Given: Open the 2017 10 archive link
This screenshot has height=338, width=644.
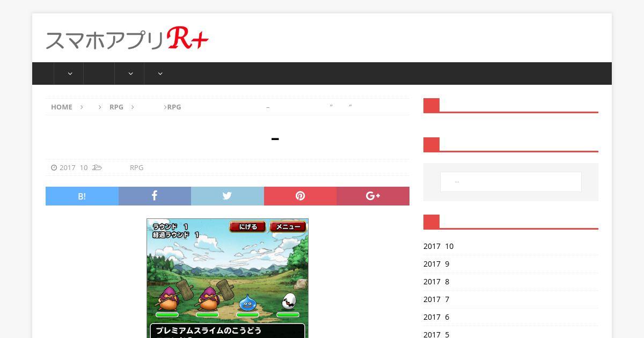Looking at the screenshot, I should [438, 246].
